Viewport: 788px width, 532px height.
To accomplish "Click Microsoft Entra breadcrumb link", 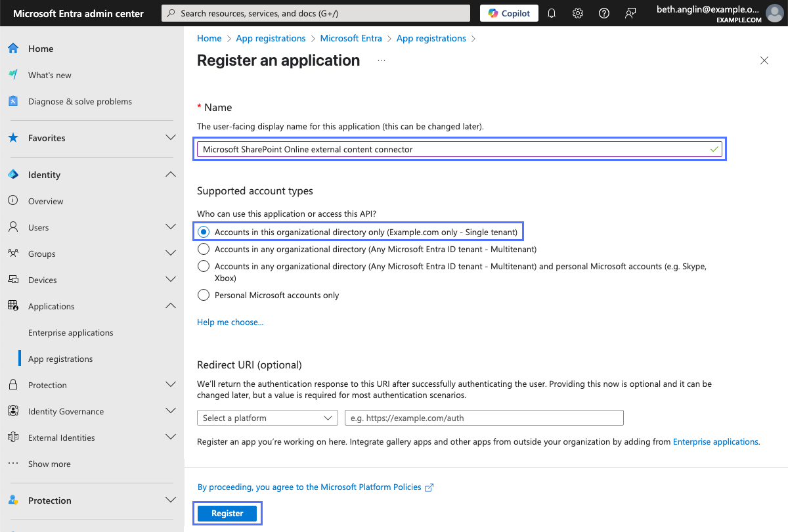I will click(351, 38).
